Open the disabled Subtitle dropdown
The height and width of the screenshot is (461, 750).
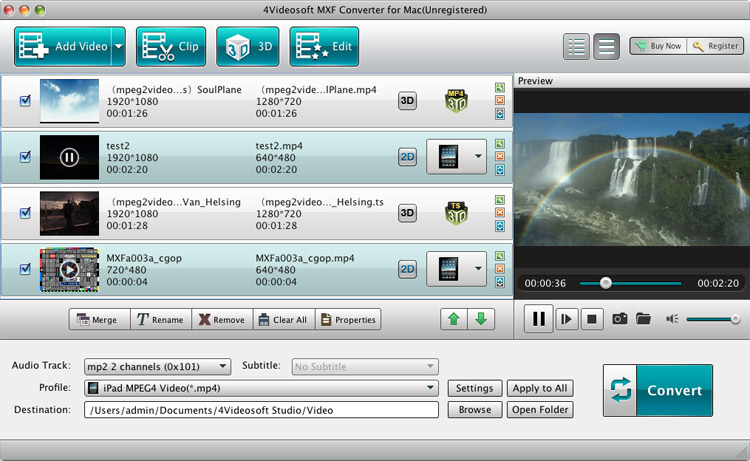point(365,367)
